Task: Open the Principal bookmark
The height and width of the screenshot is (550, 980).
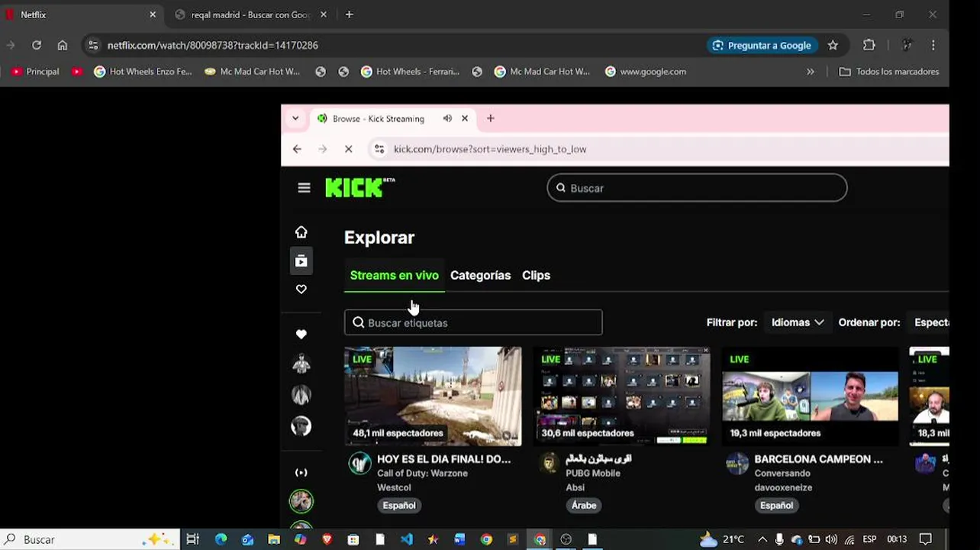Action: [35, 71]
